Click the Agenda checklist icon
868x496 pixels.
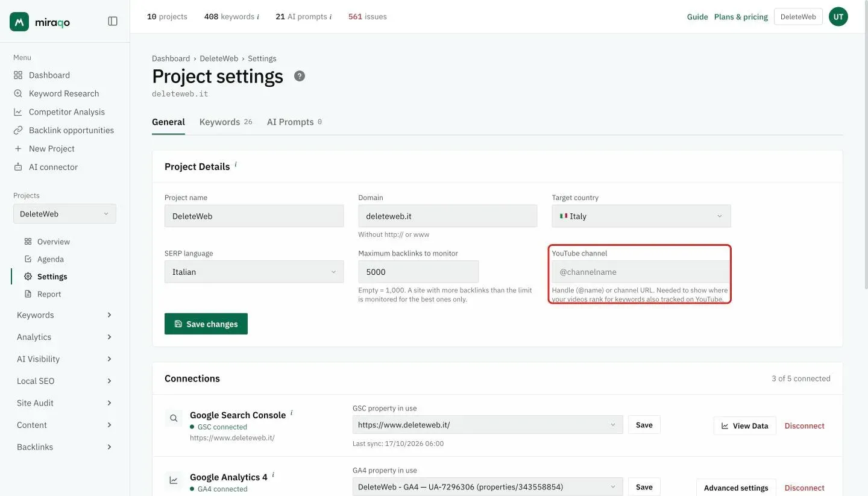tap(28, 259)
